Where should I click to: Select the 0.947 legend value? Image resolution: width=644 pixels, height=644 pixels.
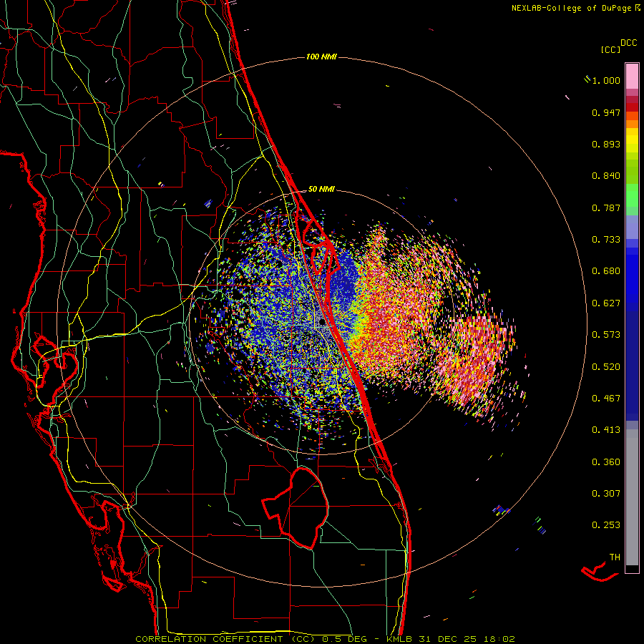point(606,112)
